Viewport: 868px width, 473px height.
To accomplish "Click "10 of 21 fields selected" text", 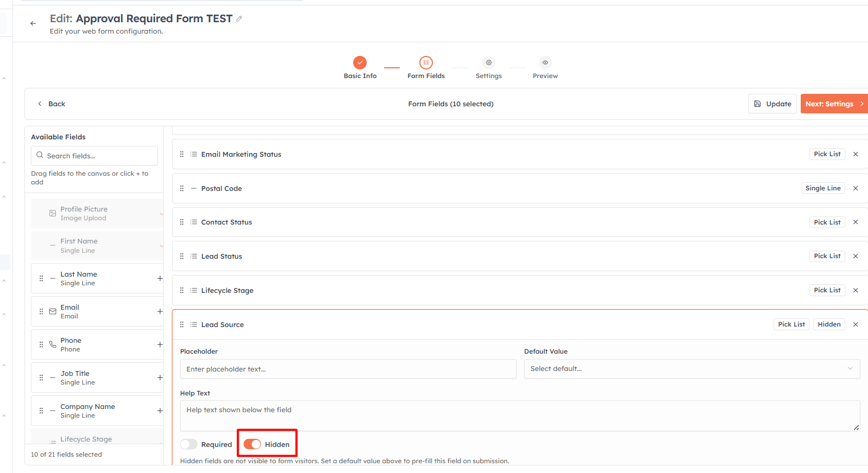I will pos(66,455).
